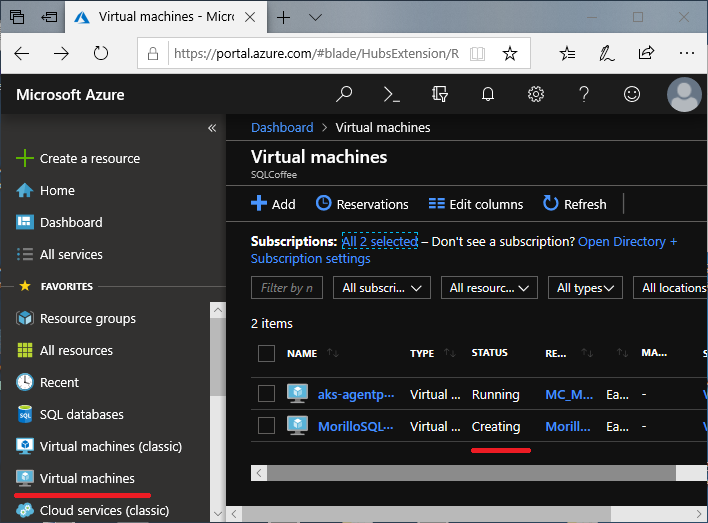Check the MorilloSQL row checkbox
This screenshot has height=523, width=708.
[x=266, y=425]
